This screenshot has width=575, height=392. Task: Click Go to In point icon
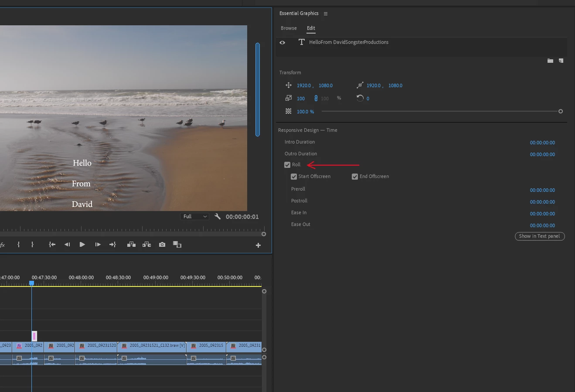pyautogui.click(x=52, y=245)
